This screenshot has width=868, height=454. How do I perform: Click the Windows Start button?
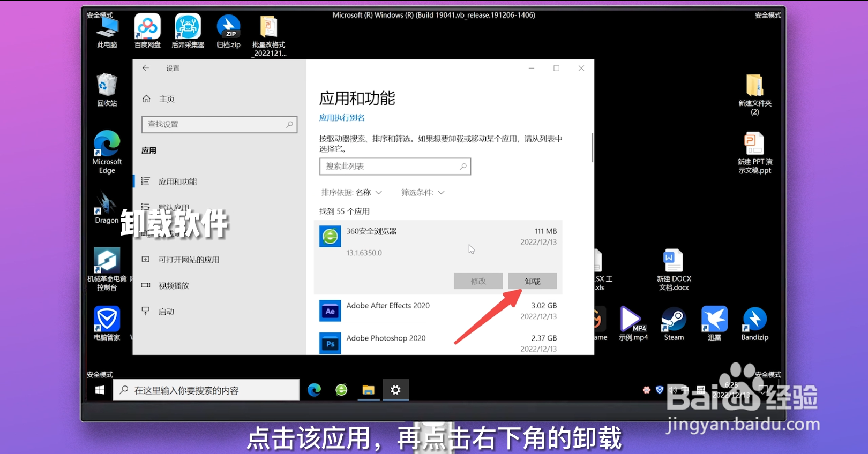pos(100,390)
